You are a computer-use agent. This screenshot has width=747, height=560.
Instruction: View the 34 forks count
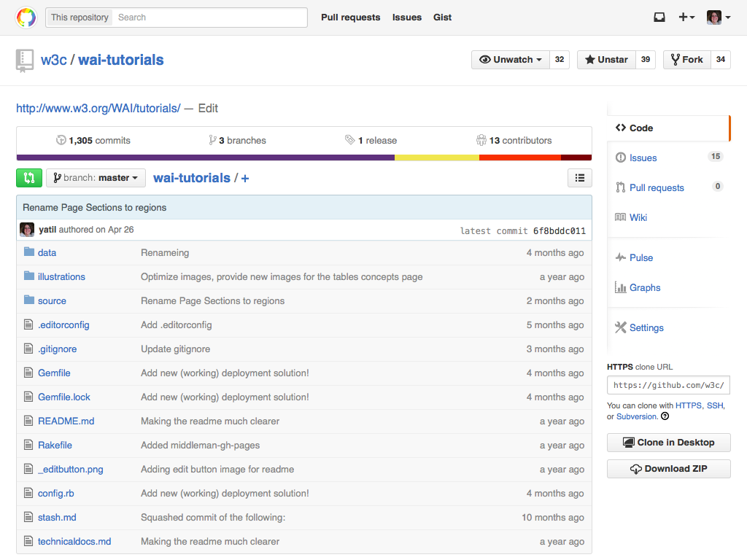720,60
